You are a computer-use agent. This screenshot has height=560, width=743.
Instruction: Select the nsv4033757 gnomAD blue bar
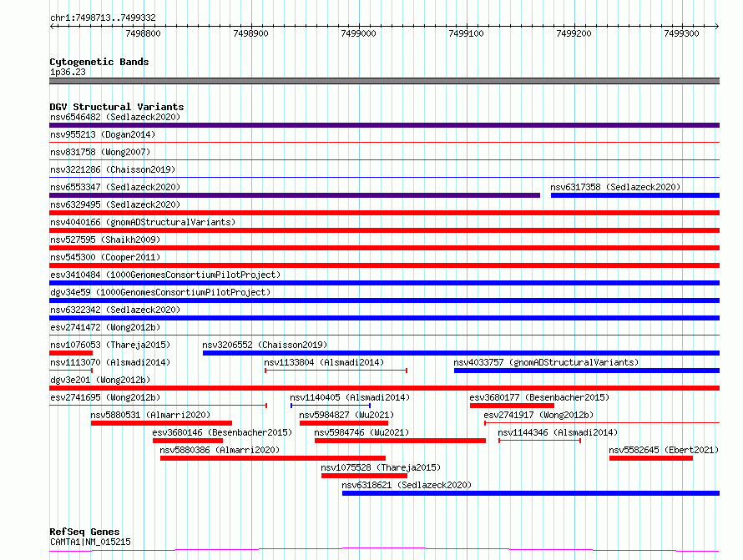click(587, 371)
